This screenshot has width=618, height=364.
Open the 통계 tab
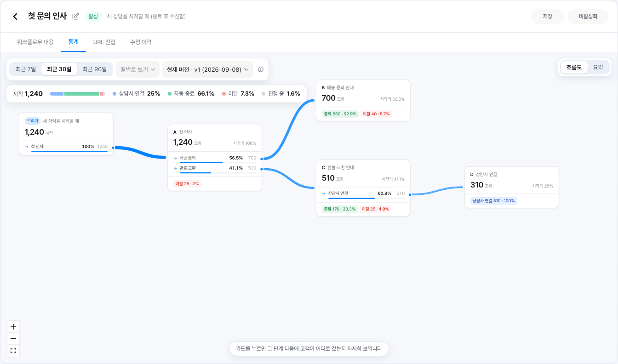(74, 42)
